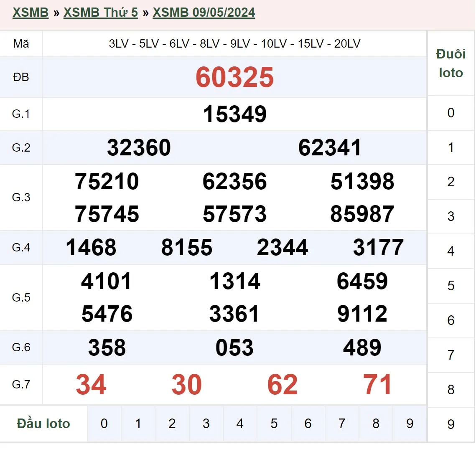Image resolution: width=476 pixels, height=449 pixels.
Task: Click the Đuôi loto column header
Action: pyautogui.click(x=451, y=63)
